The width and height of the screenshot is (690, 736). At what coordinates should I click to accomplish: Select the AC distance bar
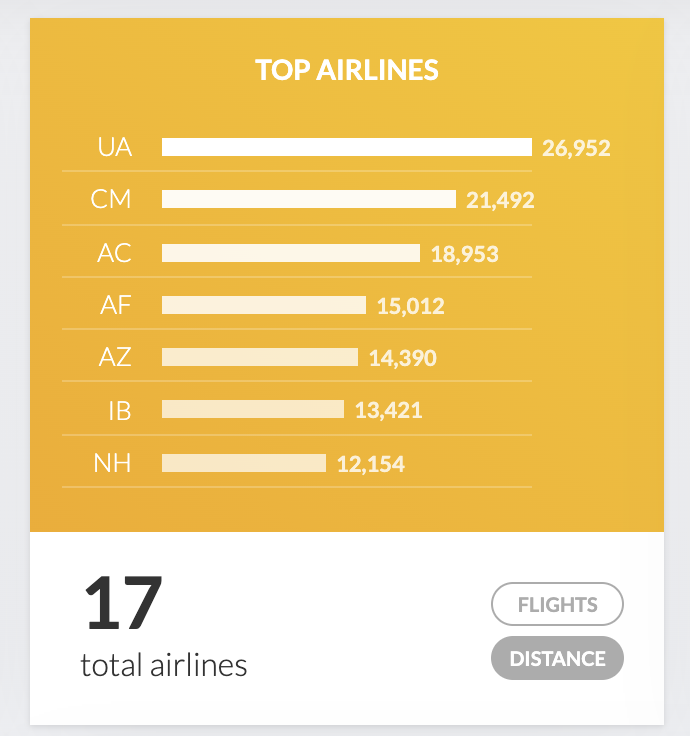coord(290,253)
